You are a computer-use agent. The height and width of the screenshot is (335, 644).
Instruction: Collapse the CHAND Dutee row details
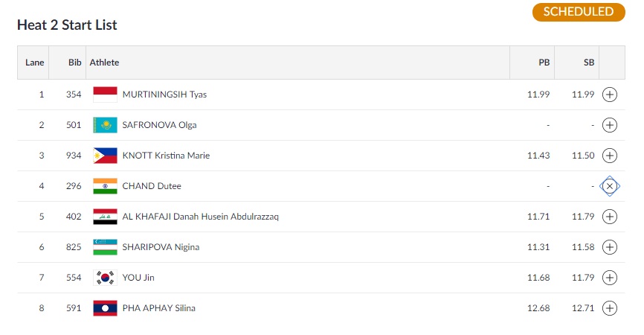(610, 186)
